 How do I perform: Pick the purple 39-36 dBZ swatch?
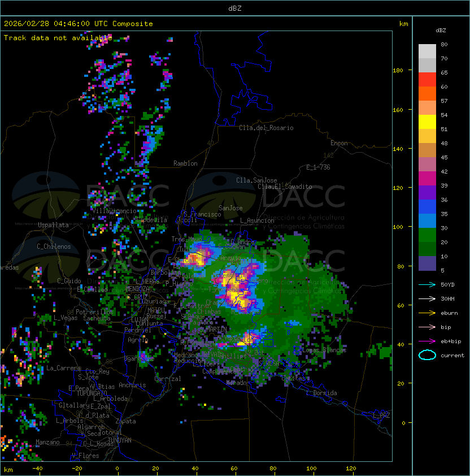coord(427,192)
